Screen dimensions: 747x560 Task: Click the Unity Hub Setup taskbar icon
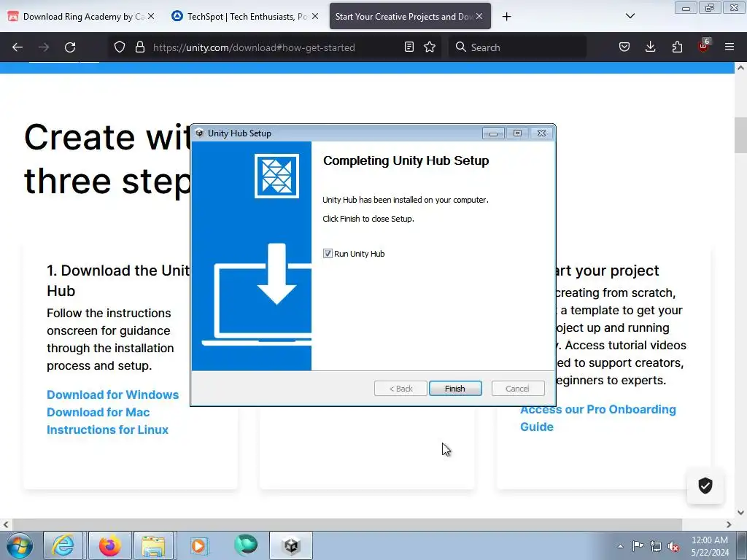click(x=291, y=545)
